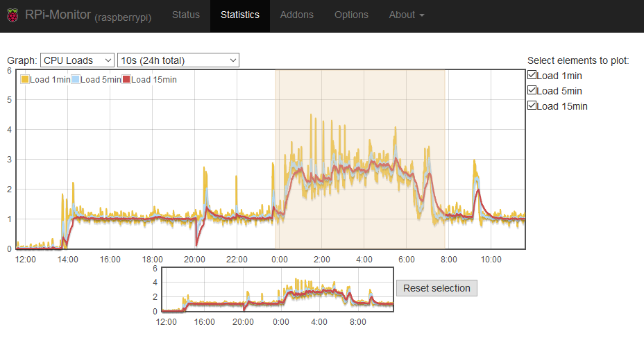Screen dimensions: 644x345
Task: Click the Raspberry Pi logo icon
Action: click(x=13, y=15)
